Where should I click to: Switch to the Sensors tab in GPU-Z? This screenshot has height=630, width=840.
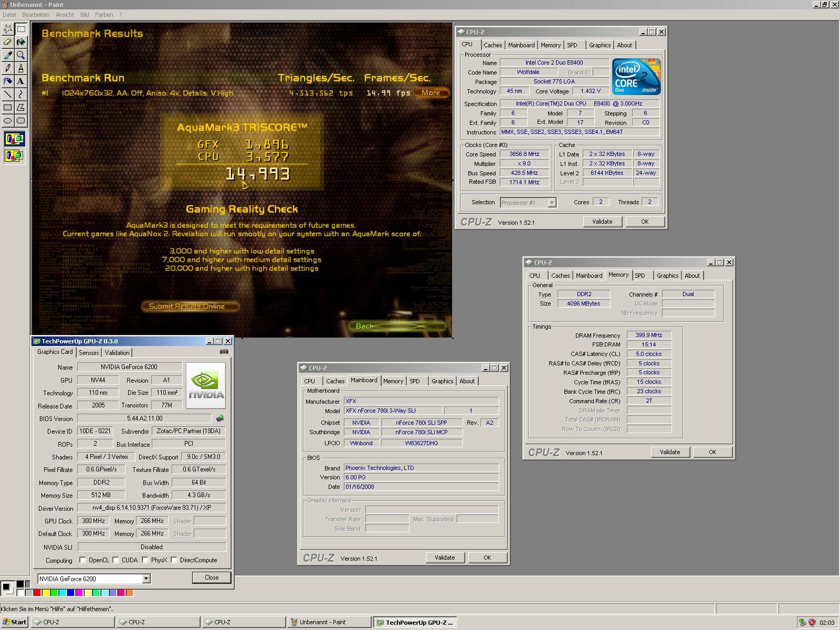(89, 353)
